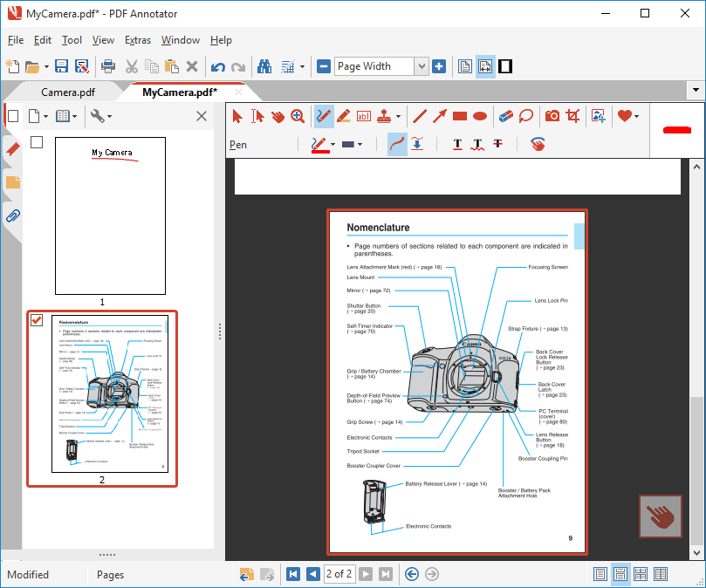Uncheck the checkbox on page 2 thumbnail
This screenshot has width=706, height=588.
click(37, 320)
